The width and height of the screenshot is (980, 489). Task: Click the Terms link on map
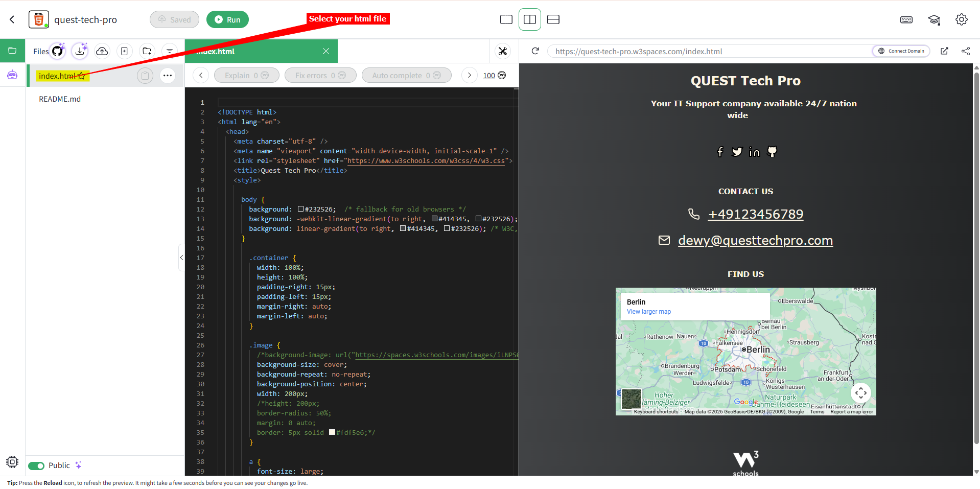(817, 412)
